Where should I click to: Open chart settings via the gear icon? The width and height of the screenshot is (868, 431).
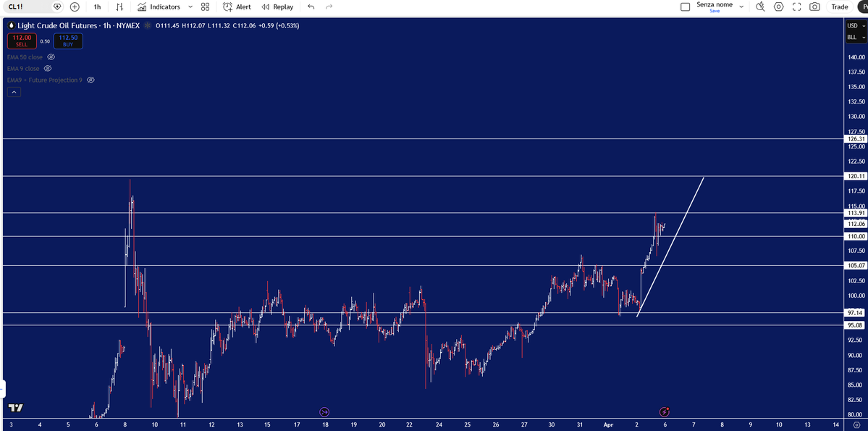[x=778, y=7]
